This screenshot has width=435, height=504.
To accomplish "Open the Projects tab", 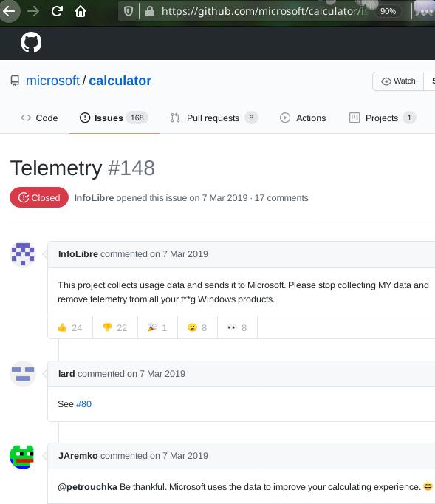I will coord(383,118).
